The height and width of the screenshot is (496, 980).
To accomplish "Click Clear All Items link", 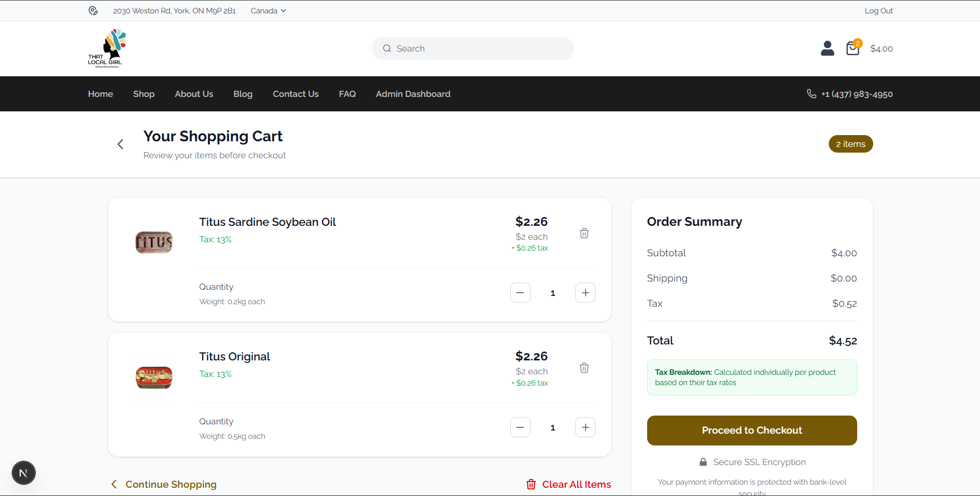I will 569,484.
